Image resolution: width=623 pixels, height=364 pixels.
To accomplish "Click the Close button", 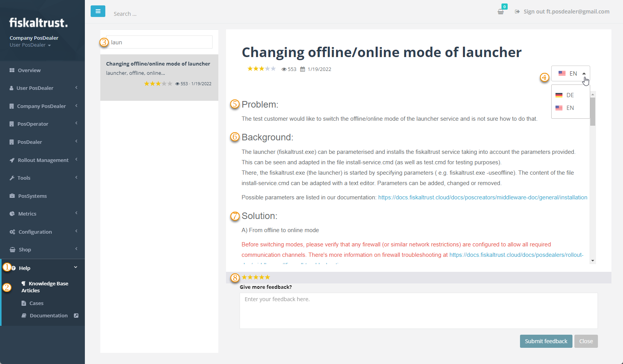I will pos(586,341).
